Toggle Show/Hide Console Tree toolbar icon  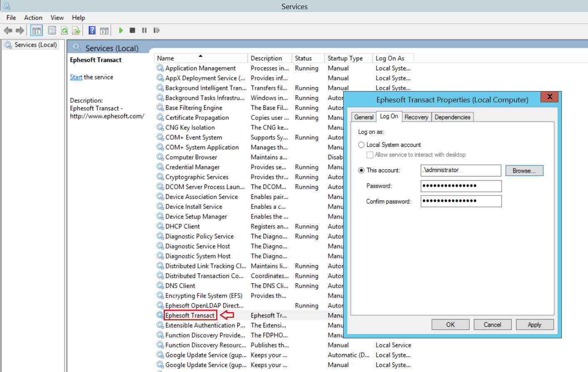[x=37, y=30]
